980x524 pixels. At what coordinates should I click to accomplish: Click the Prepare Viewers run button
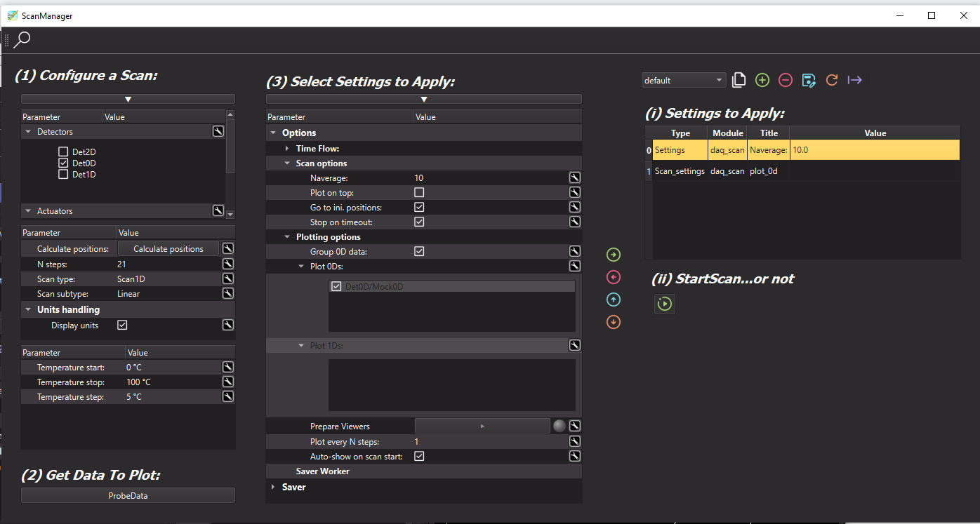(x=482, y=426)
